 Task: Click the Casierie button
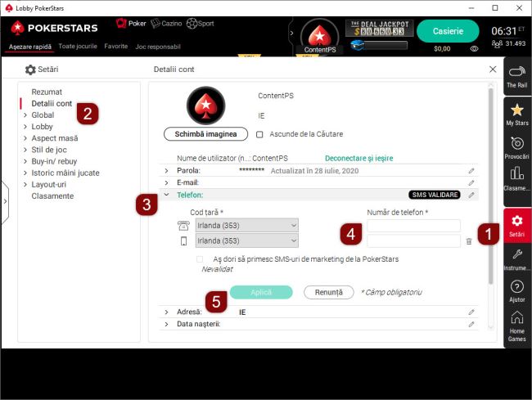(448, 31)
